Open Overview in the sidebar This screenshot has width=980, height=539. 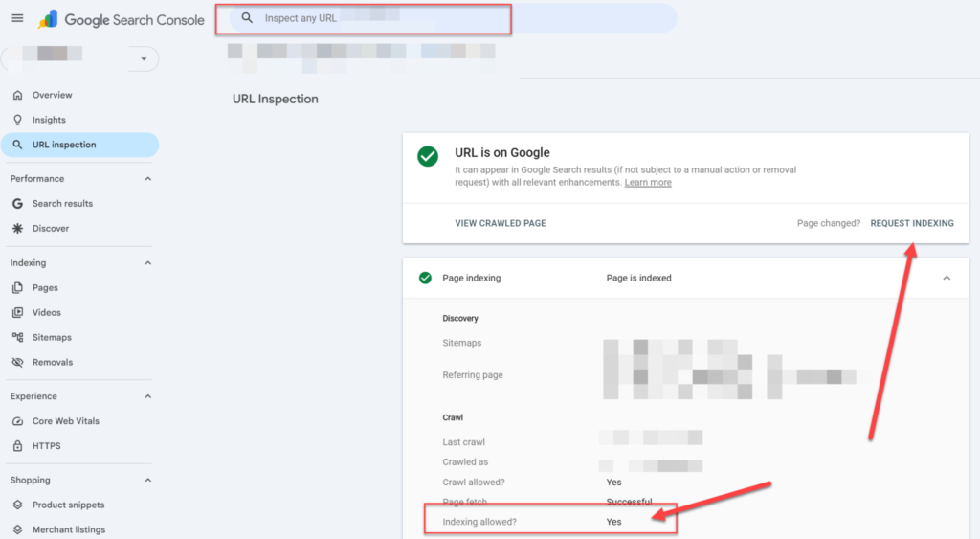[x=52, y=95]
